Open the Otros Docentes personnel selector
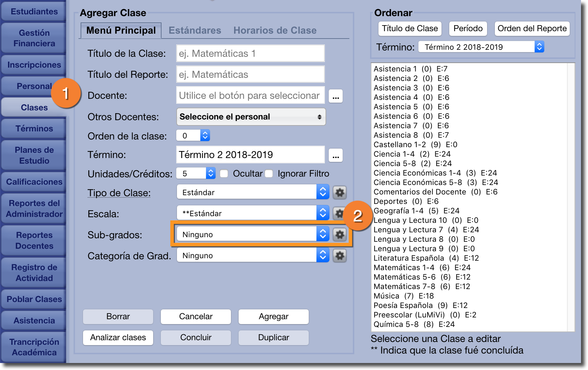588x370 pixels. point(251,117)
